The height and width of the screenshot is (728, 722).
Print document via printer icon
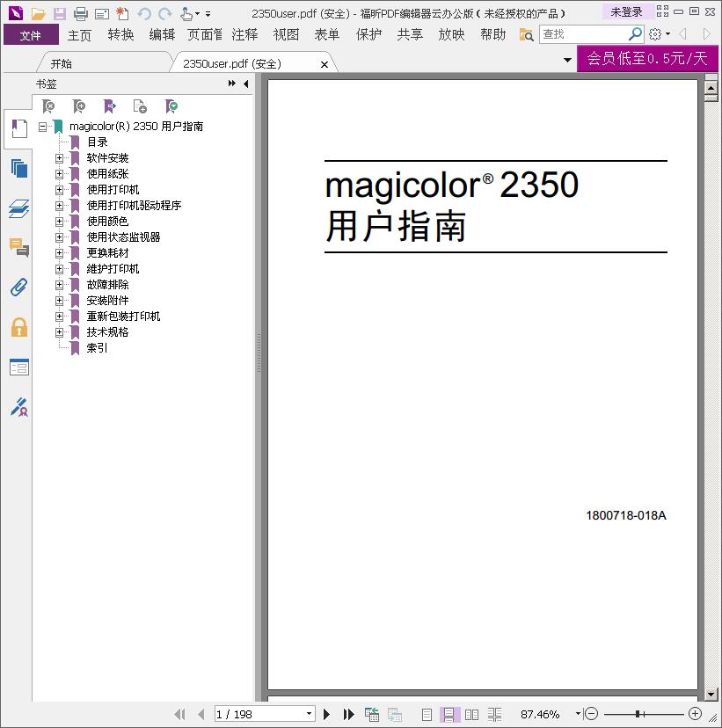click(x=81, y=14)
